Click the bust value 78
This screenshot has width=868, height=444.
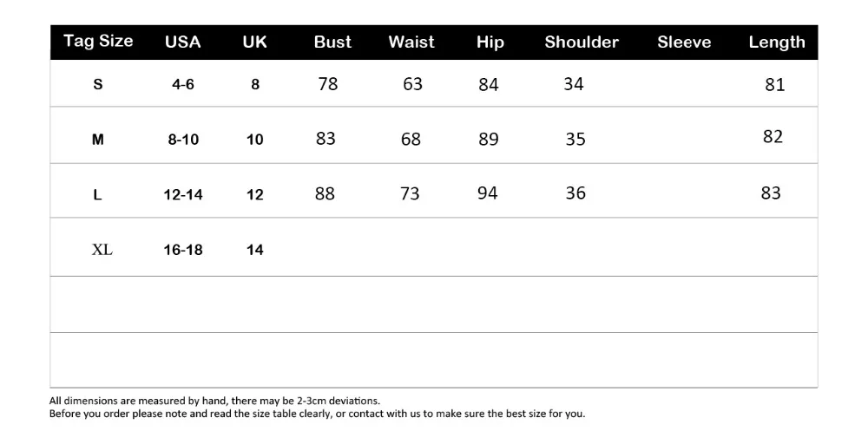tap(328, 83)
